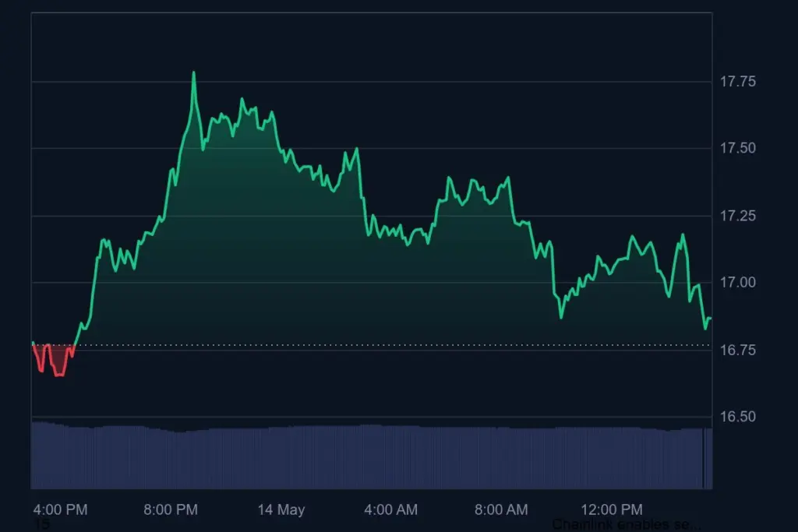Click the 17.25 price axis label
Image resolution: width=798 pixels, height=532 pixels.
[x=736, y=215]
